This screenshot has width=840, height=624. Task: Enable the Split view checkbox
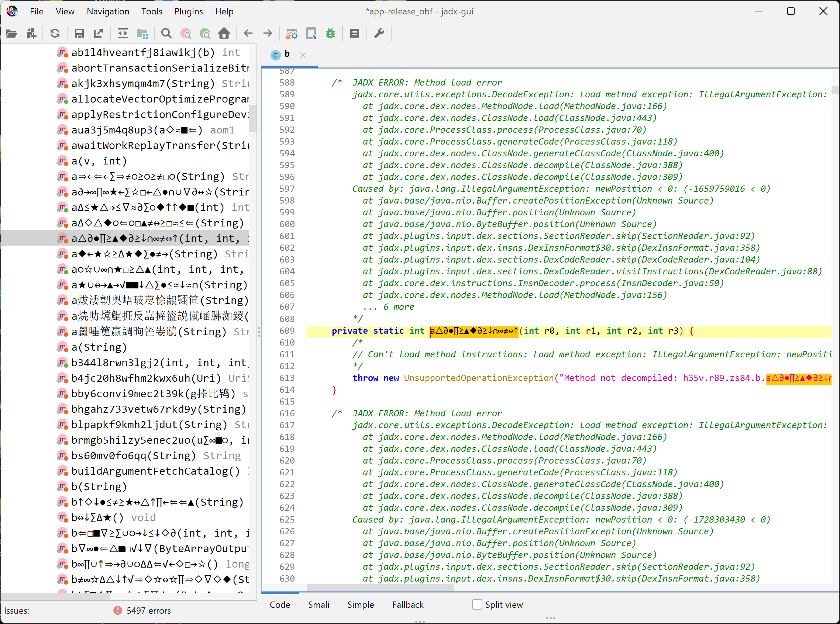(477, 605)
